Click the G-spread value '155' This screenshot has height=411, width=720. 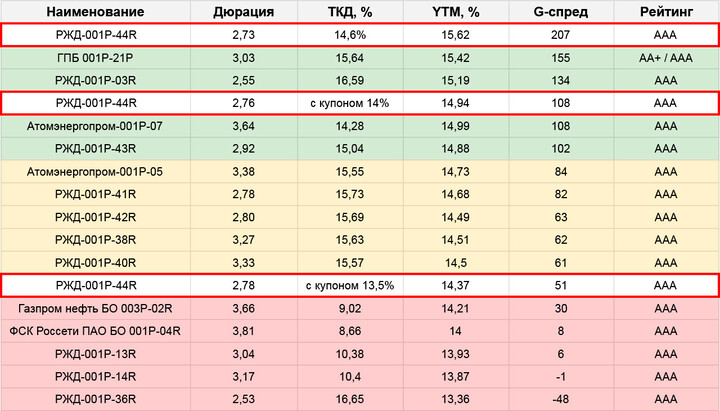(x=561, y=58)
